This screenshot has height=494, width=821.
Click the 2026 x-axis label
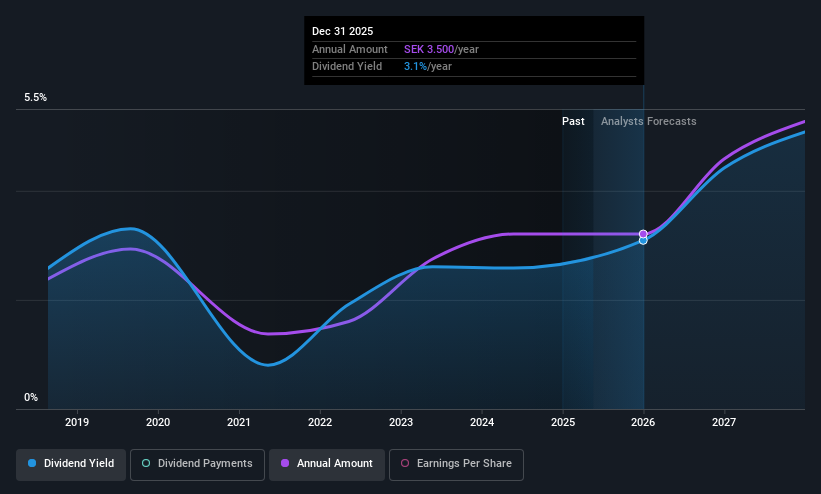(643, 422)
